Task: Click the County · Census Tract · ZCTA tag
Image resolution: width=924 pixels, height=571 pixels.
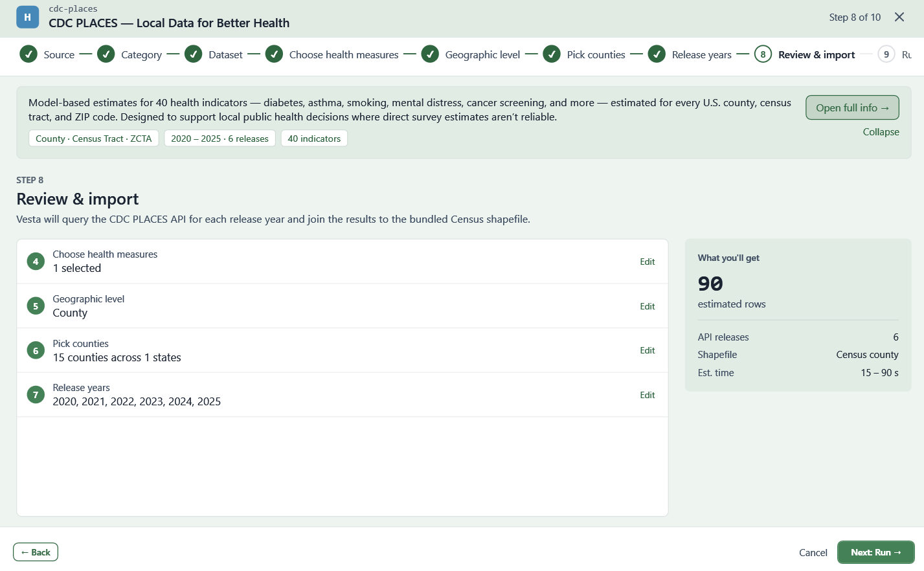Action: point(94,139)
